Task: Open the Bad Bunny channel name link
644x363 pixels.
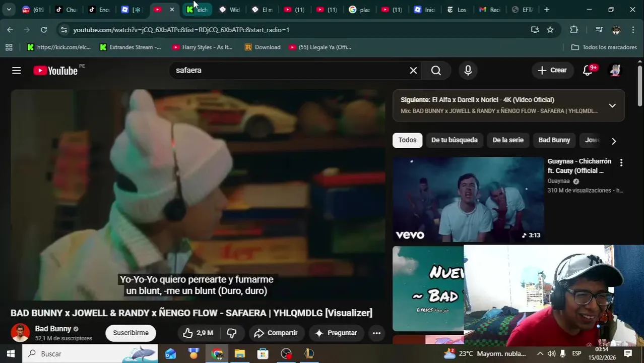Action: [x=53, y=329]
